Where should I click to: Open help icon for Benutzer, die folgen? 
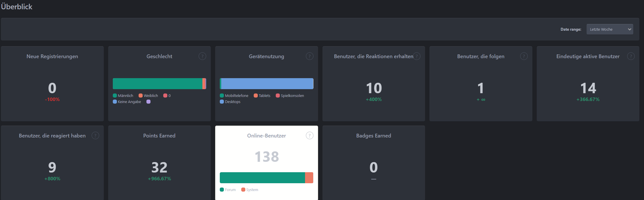524,56
